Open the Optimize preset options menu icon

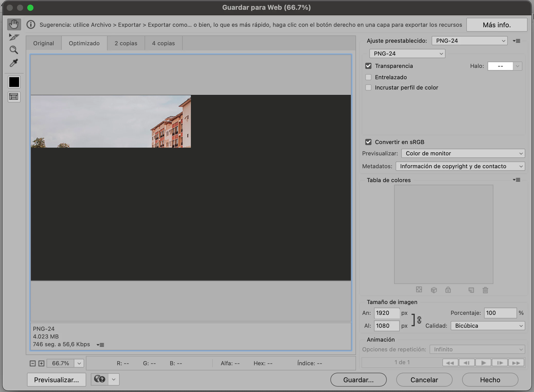click(x=517, y=41)
